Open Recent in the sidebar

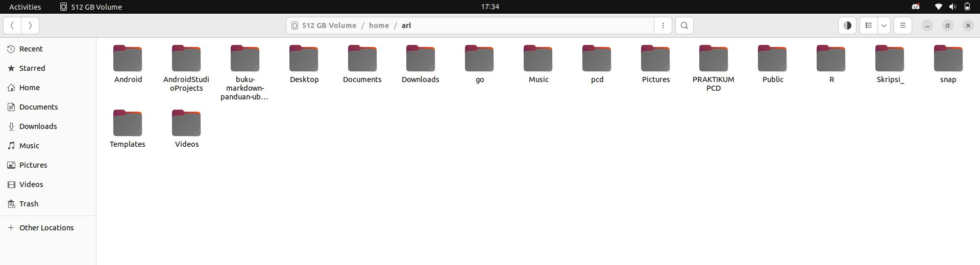pos(48,49)
